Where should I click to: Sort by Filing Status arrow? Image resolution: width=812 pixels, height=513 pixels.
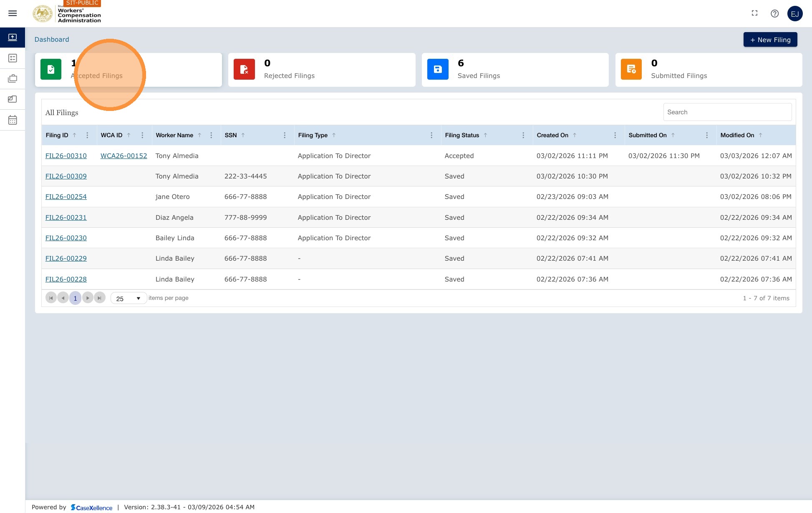(485, 135)
